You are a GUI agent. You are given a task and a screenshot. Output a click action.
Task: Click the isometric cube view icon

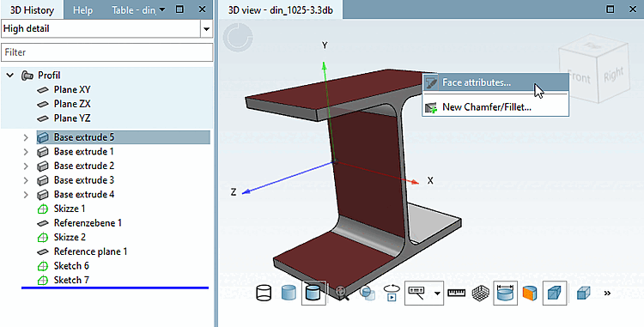point(583,293)
